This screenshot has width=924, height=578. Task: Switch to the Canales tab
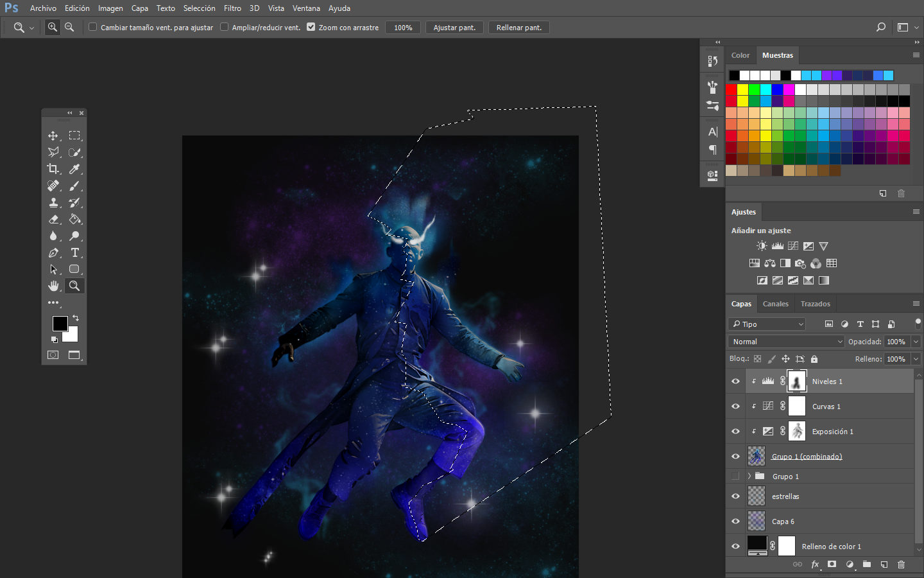(x=775, y=304)
